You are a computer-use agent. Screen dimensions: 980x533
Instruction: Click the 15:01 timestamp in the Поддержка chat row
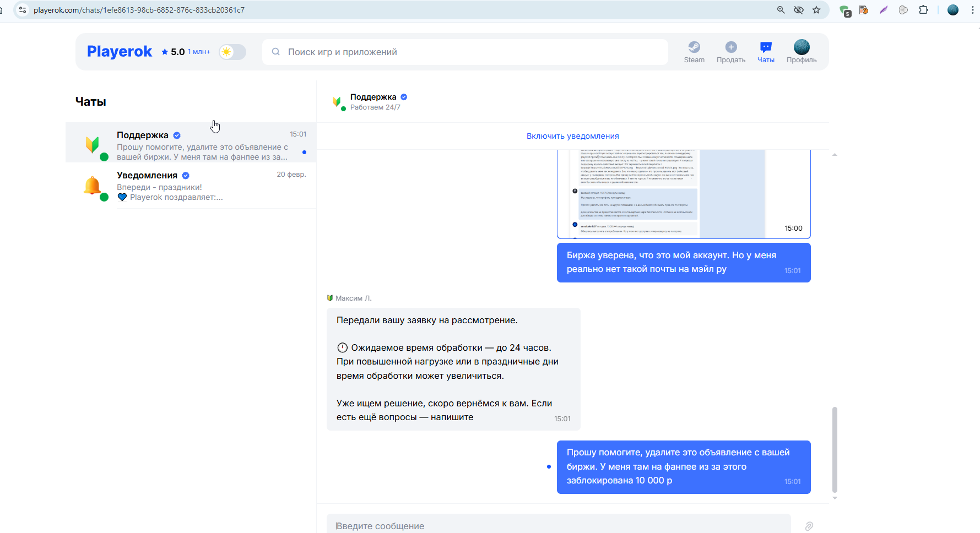click(x=298, y=134)
